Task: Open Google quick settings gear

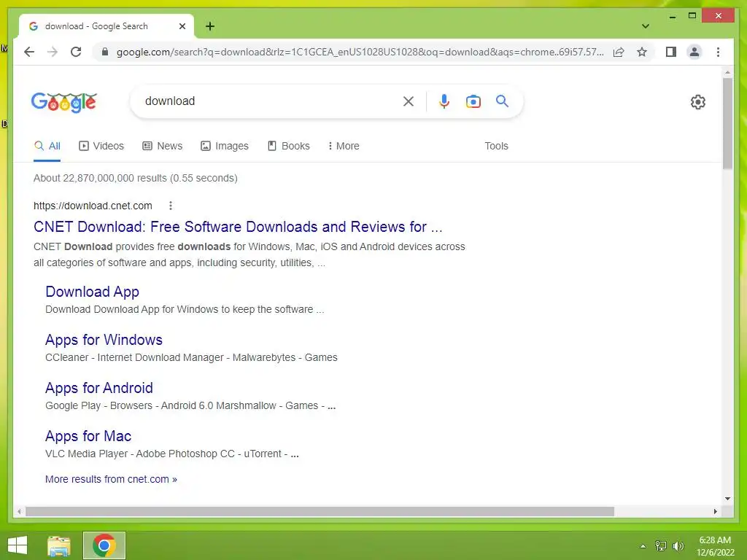Action: (698, 102)
